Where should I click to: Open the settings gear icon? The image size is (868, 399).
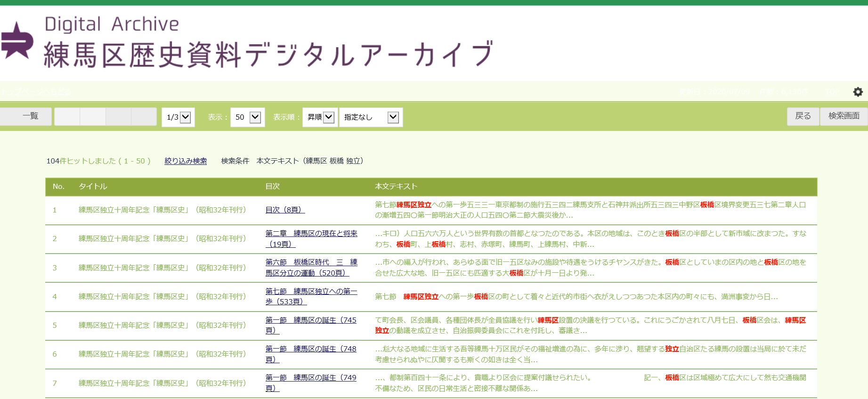(x=858, y=92)
